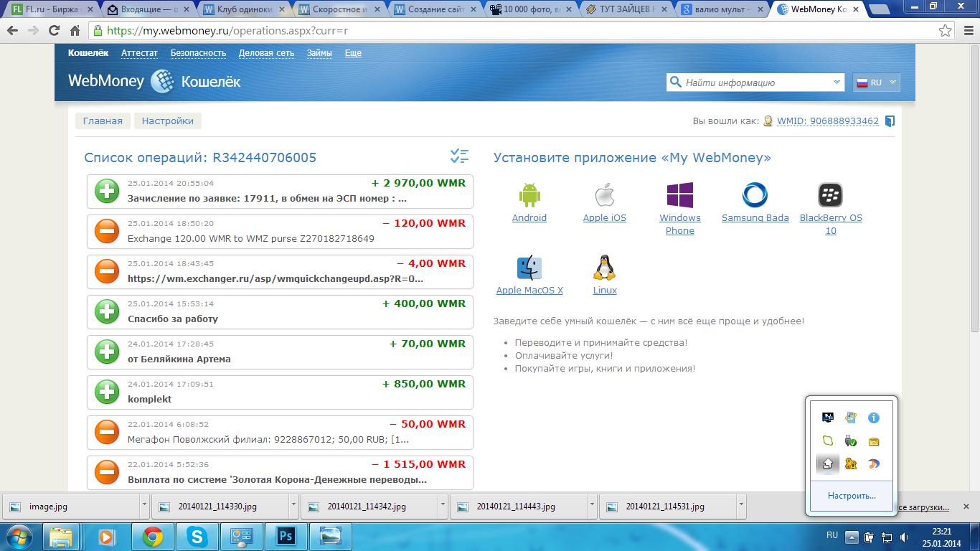The width and height of the screenshot is (980, 551).
Task: Open the search field dropdown arrow
Action: 837,83
